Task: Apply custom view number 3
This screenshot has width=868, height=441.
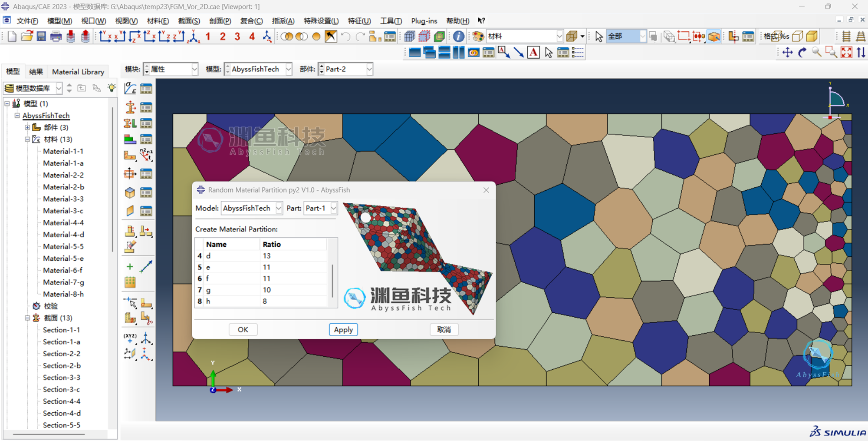Action: (237, 36)
